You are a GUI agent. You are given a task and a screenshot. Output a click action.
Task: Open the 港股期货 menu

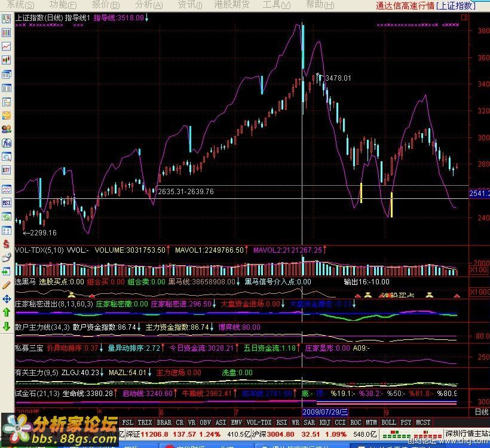coord(232,5)
